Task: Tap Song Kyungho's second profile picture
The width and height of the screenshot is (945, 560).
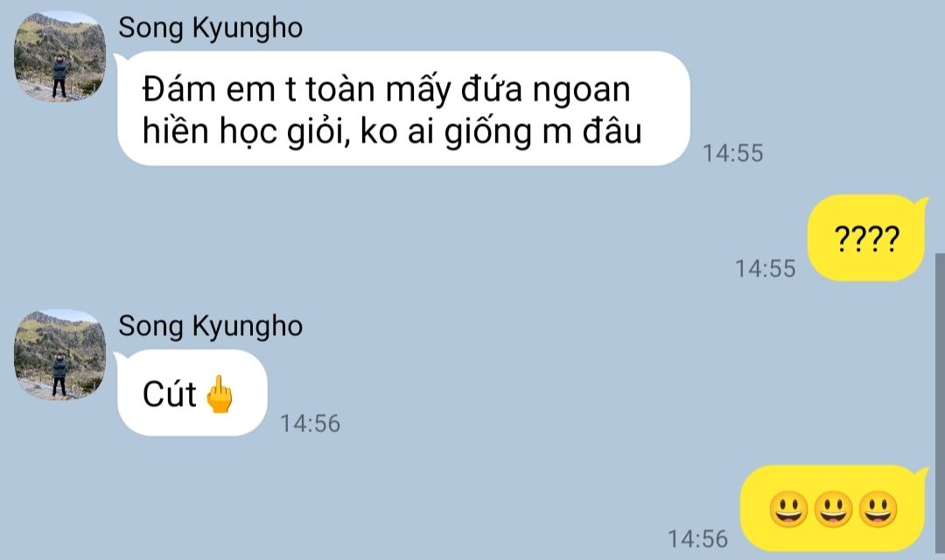Action: coord(59,354)
